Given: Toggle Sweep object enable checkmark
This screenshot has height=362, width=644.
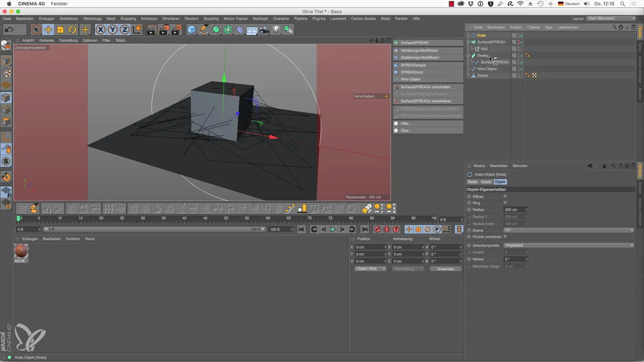Looking at the screenshot, I should click(x=522, y=56).
